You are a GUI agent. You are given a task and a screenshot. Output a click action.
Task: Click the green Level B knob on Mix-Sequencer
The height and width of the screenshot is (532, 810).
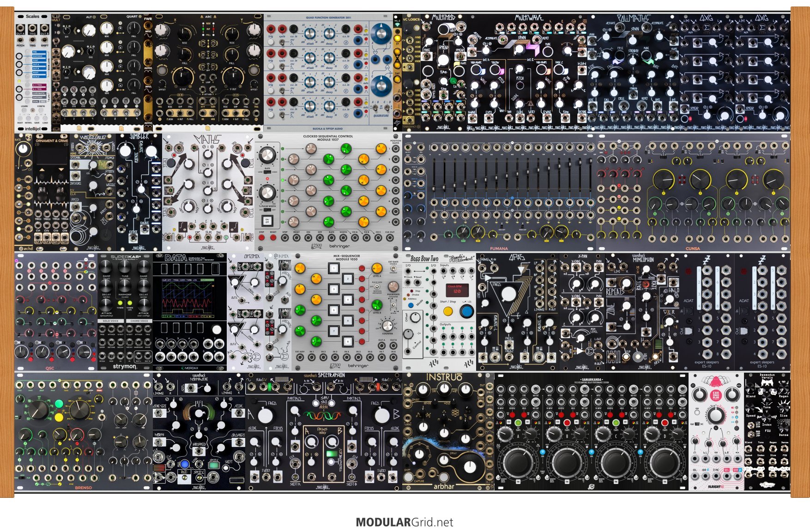377,305
